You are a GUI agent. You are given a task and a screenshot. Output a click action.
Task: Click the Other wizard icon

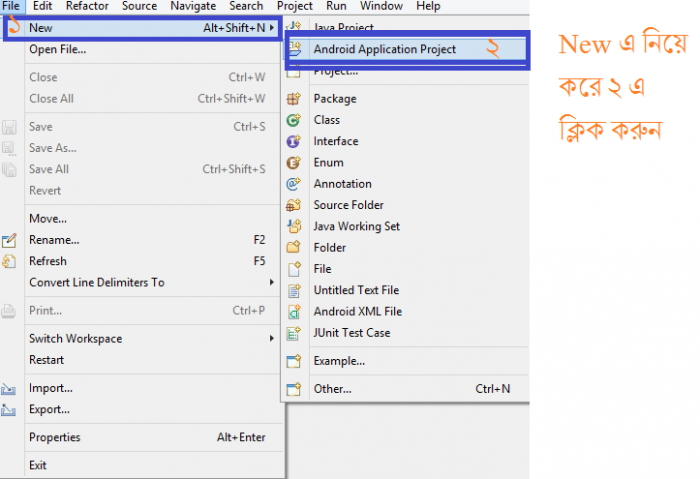tap(293, 389)
